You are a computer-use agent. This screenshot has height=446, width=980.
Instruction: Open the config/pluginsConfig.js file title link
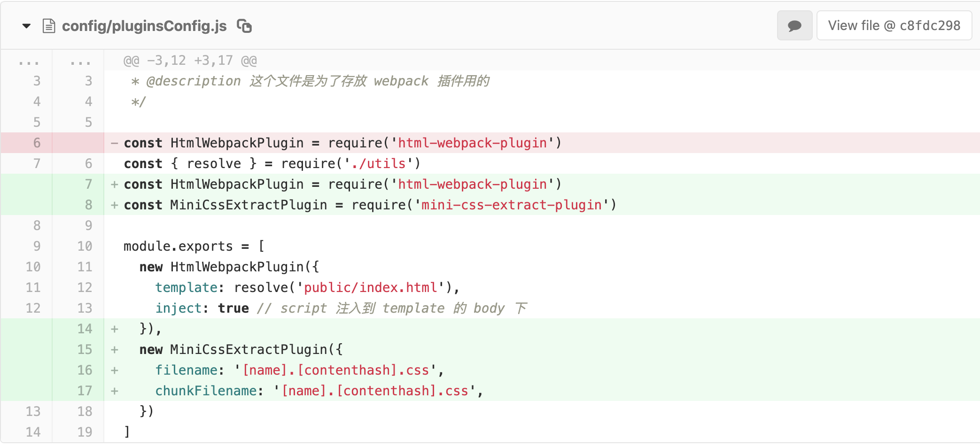(x=144, y=26)
